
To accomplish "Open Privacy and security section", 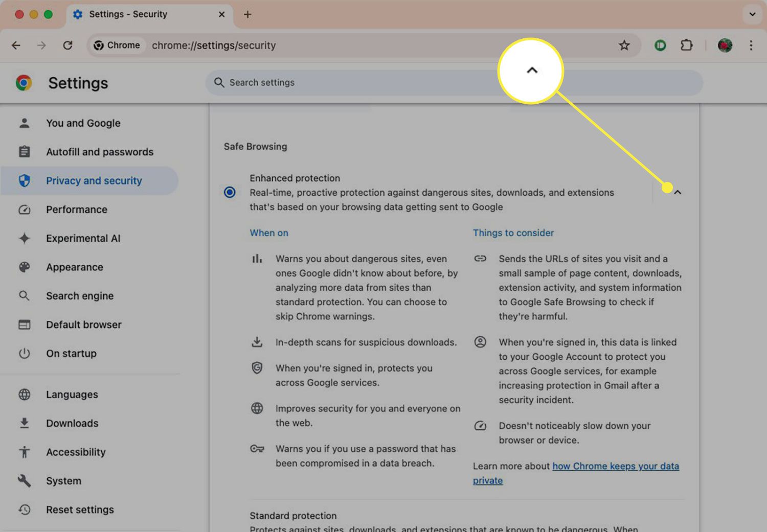I will pos(94,181).
